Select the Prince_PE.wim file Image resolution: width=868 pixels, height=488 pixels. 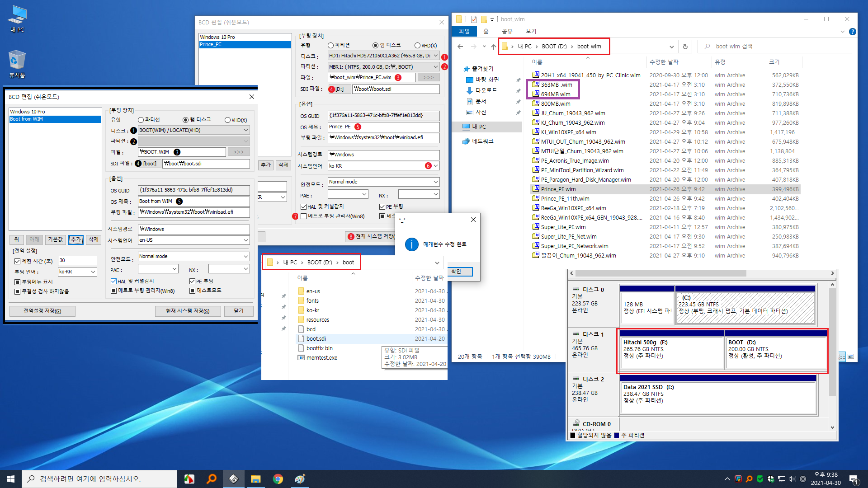tap(665, 189)
